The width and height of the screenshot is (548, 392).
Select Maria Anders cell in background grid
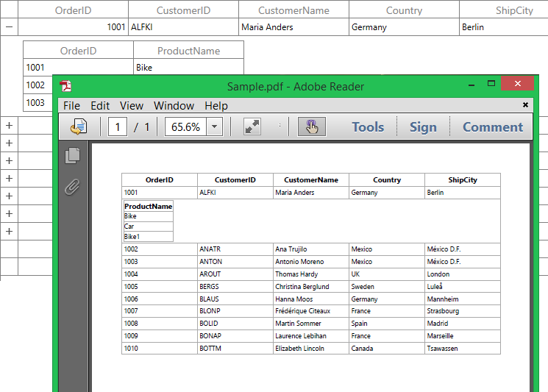293,27
